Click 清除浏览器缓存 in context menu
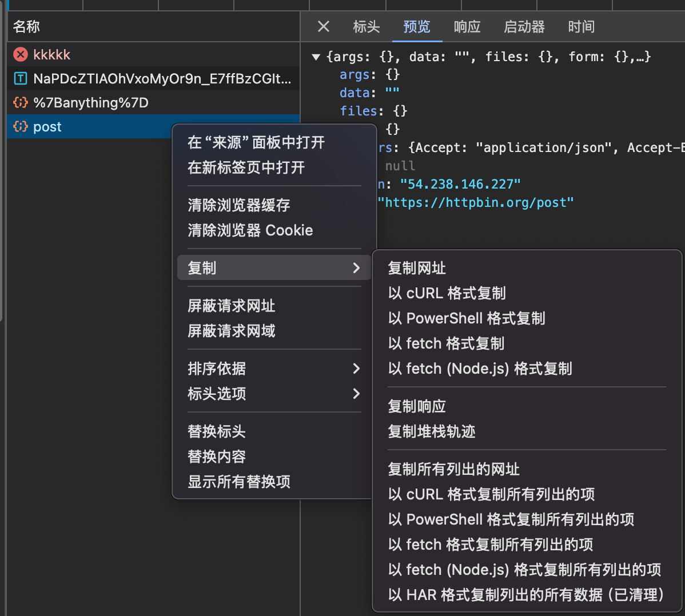The width and height of the screenshot is (685, 616). 239,205
